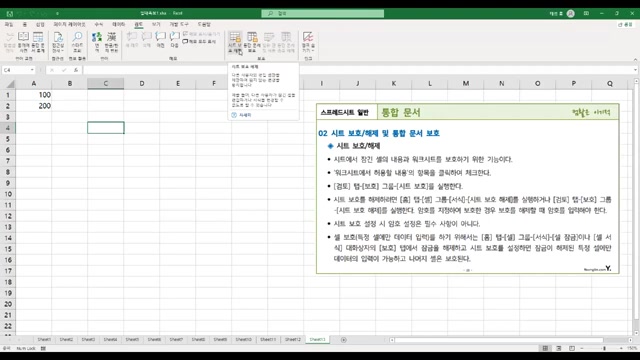640x360 pixels.
Task: Click zoom out minus button
Action: click(x=582, y=348)
